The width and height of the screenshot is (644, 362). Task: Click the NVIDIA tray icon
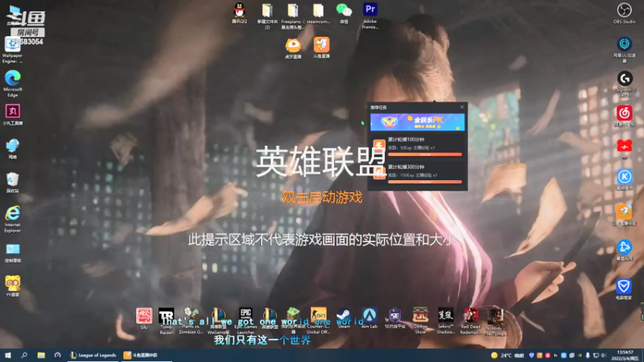click(x=580, y=356)
